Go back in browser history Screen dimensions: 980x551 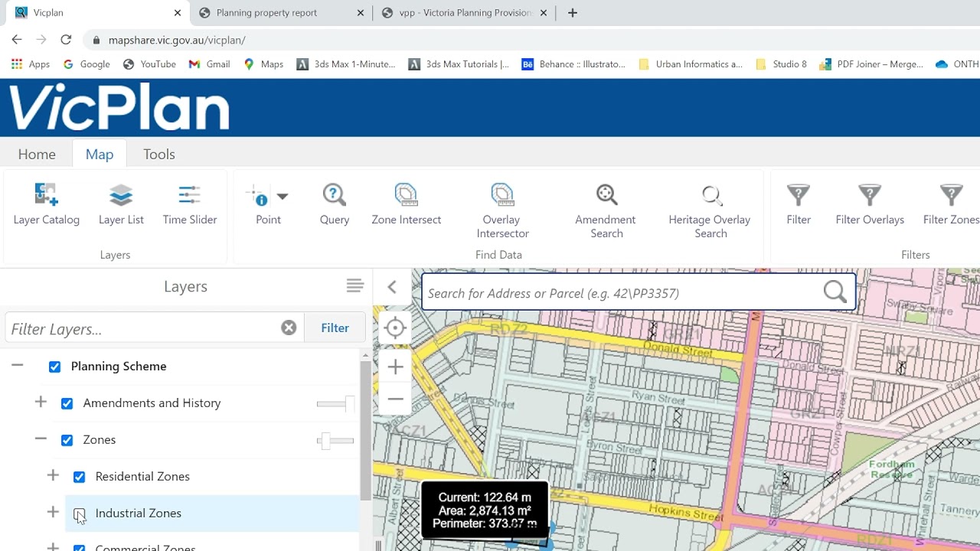(17, 40)
